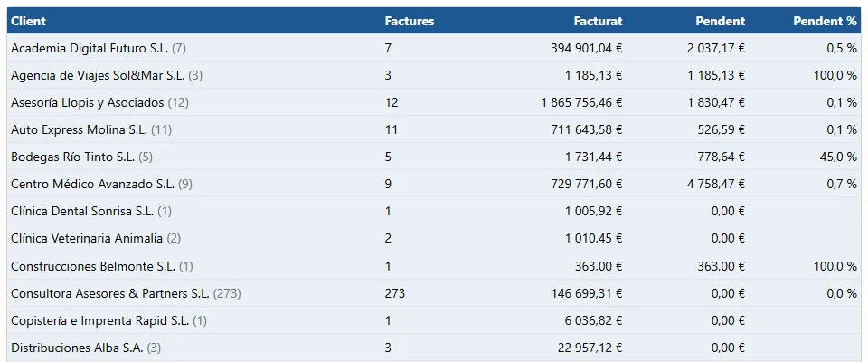Select client Auto Express Molina S.L.
Image resolution: width=868 pixels, height=362 pixels.
[80, 129]
